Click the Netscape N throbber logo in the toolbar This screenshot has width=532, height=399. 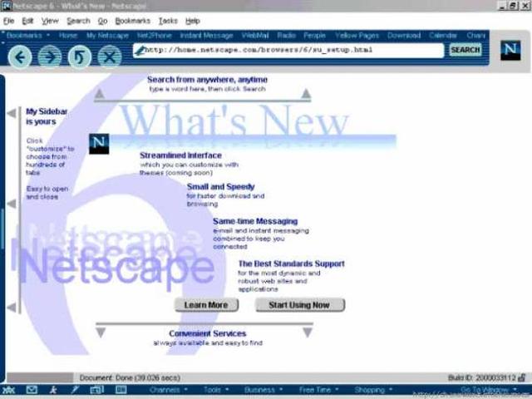[510, 50]
